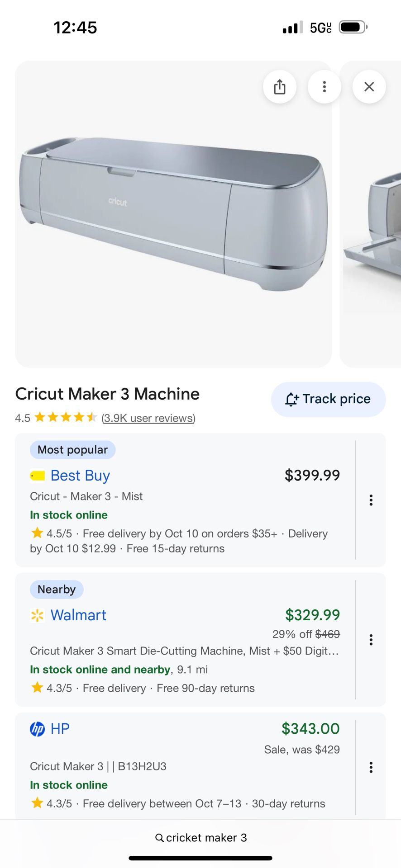401x868 pixels.
Task: Open Best Buy store listing
Action: tap(80, 476)
